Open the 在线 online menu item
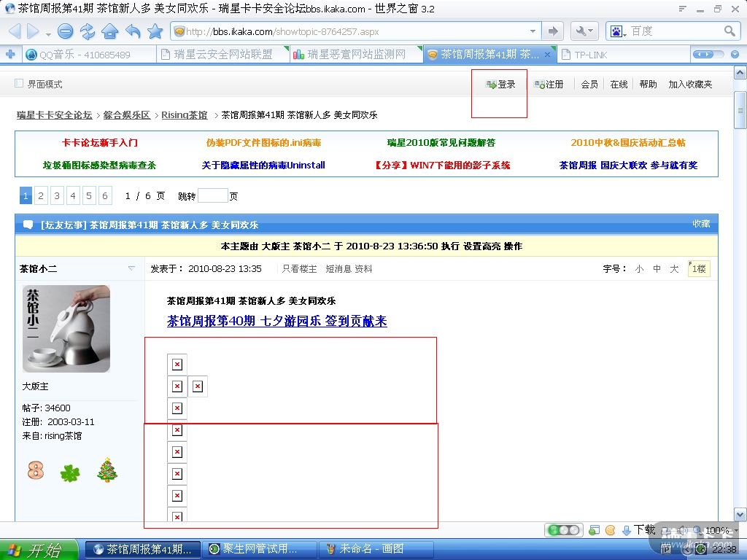747x560 pixels. [619, 85]
